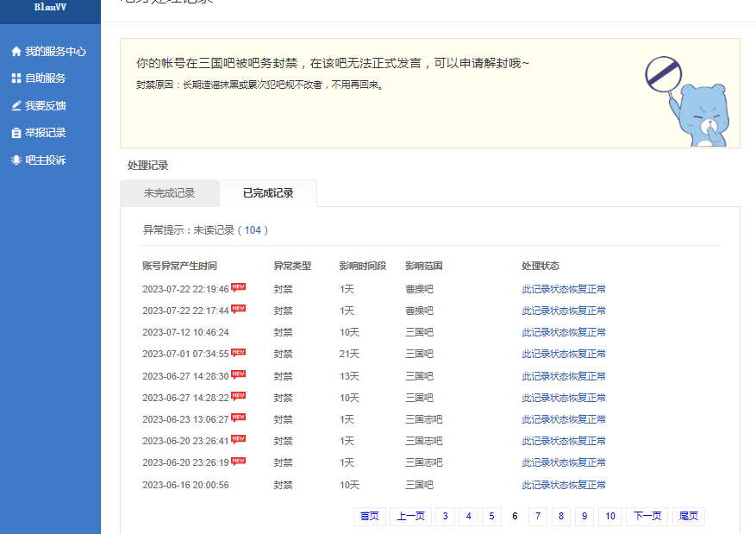Go to previous page with 上一页
Viewport: 756px width, 534px height.
pyautogui.click(x=410, y=517)
